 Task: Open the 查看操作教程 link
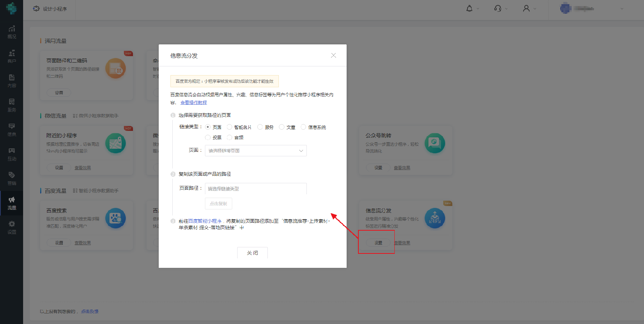[194, 102]
